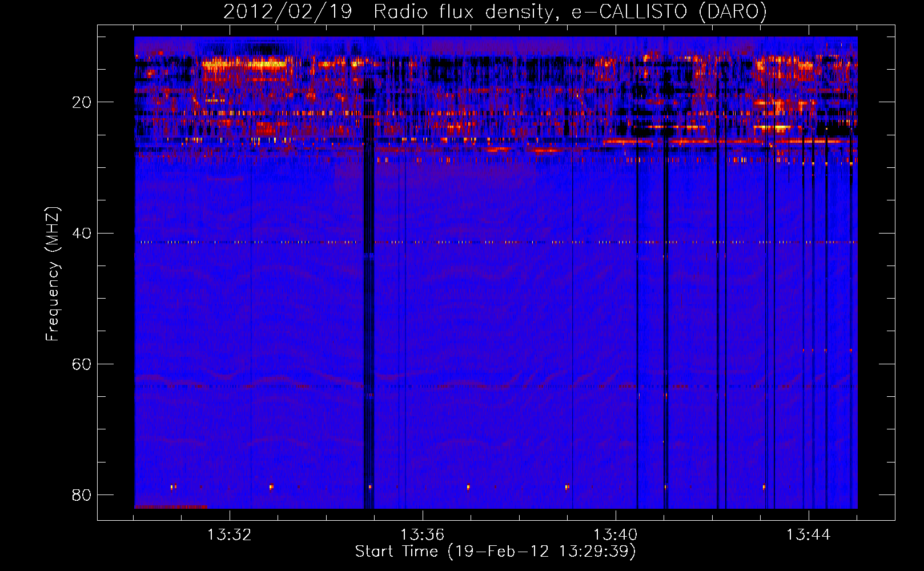Click the "13:36" time tick label
This screenshot has width=924, height=571.
click(422, 534)
